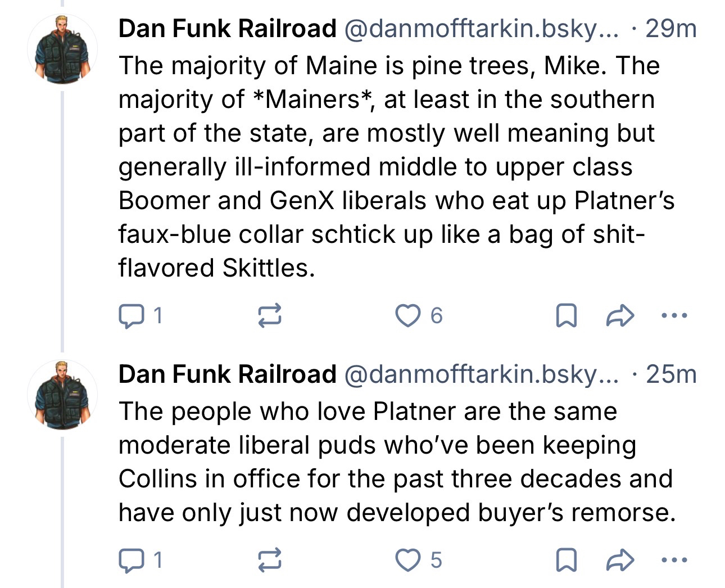Image resolution: width=725 pixels, height=588 pixels.
Task: Bookmark the 29m post about Mainers
Action: coord(565,315)
